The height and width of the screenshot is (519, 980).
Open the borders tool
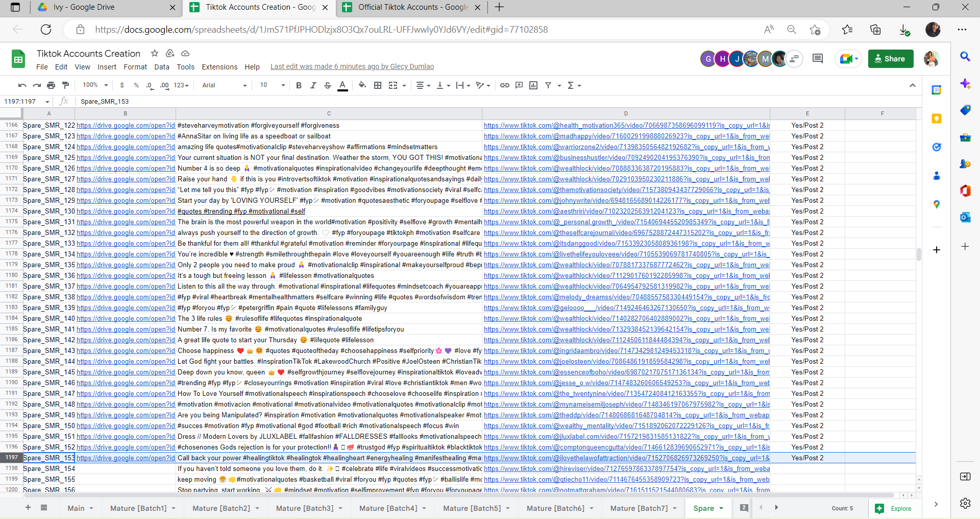click(x=378, y=85)
